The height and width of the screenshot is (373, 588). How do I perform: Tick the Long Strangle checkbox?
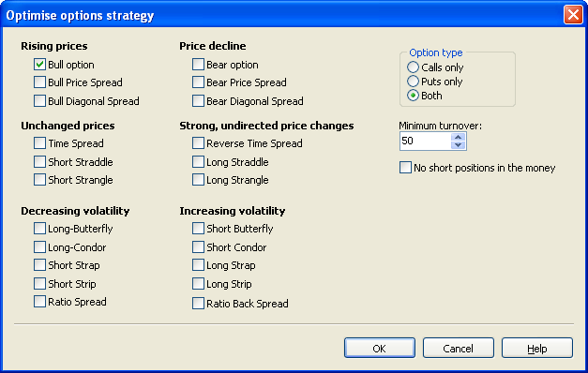[198, 180]
